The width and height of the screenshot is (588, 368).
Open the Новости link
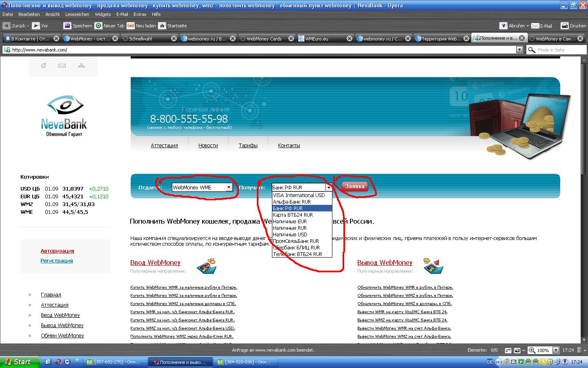208,146
